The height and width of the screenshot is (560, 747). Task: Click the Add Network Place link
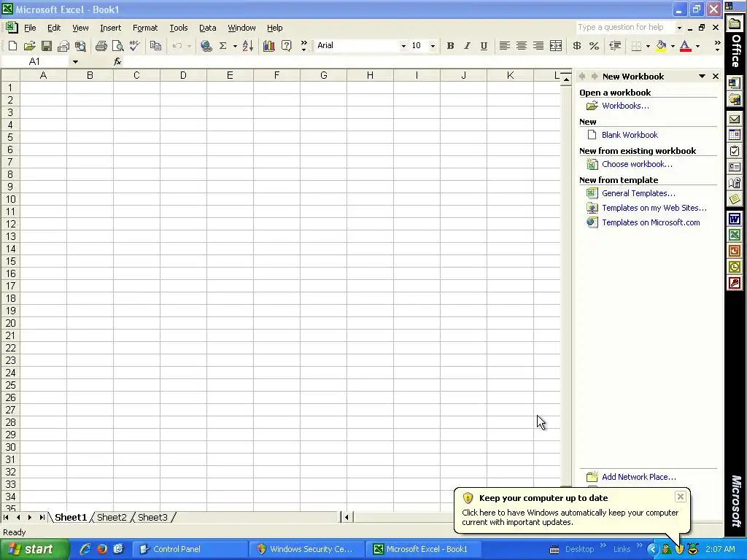coord(639,477)
